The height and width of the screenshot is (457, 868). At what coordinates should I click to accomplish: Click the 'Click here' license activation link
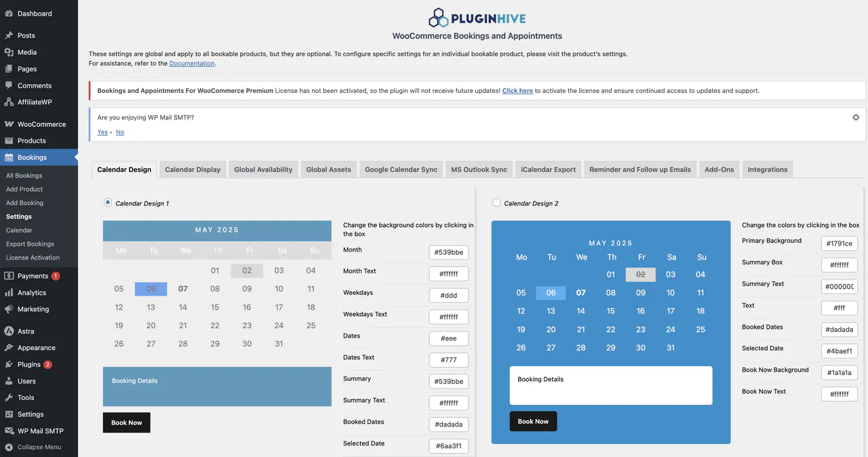click(x=517, y=91)
